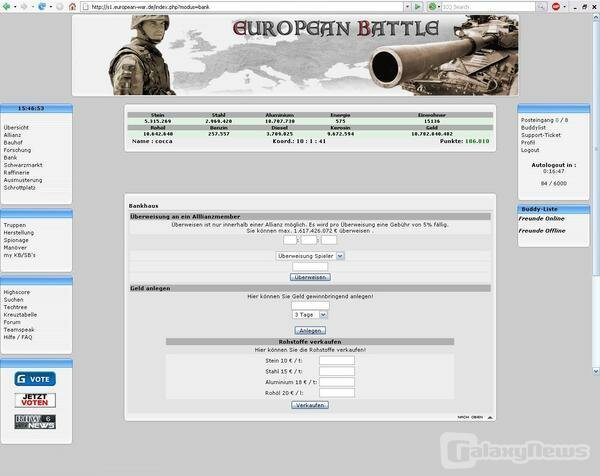The height and width of the screenshot is (476, 600).
Task: Click the Anlegen button
Action: click(310, 330)
